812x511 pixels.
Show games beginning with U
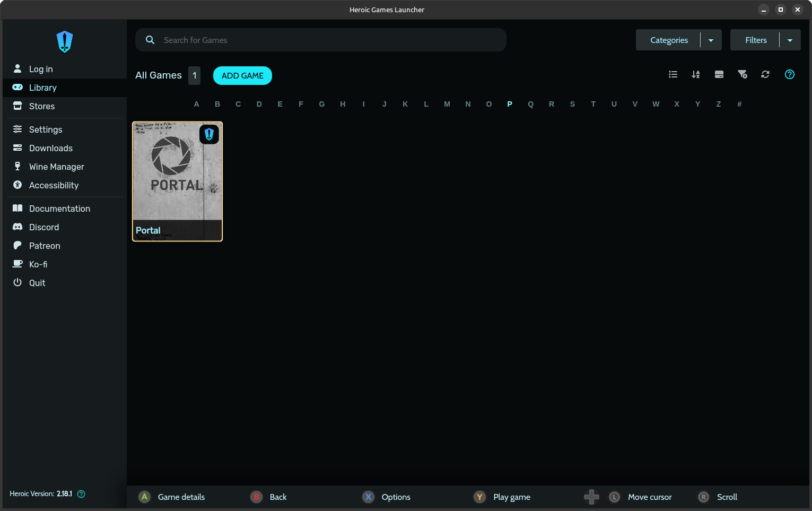614,104
